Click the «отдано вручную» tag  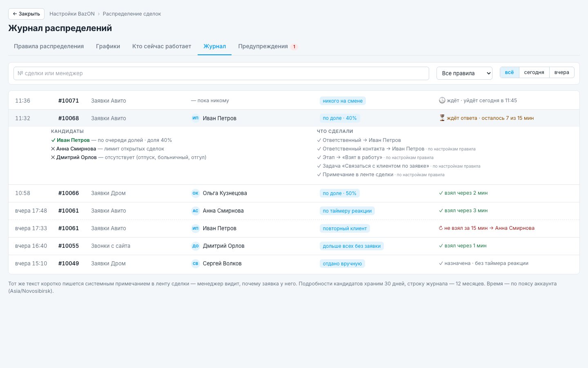coord(342,264)
